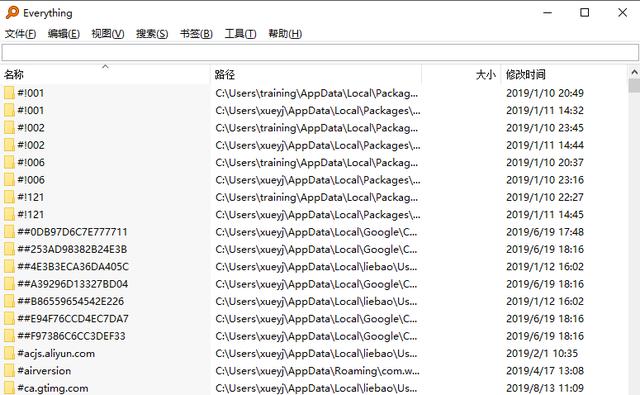Open the 编辑(E) menu
Viewport: 640px width, 395px height.
(x=64, y=33)
